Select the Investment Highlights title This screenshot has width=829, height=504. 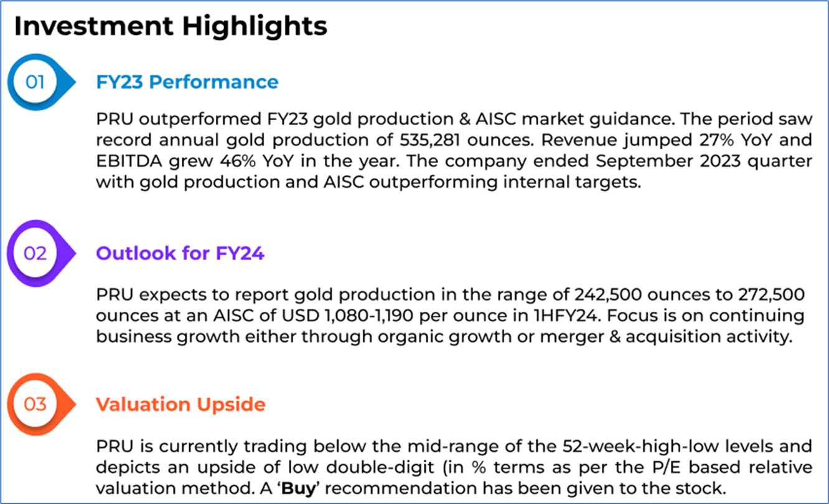point(171,26)
